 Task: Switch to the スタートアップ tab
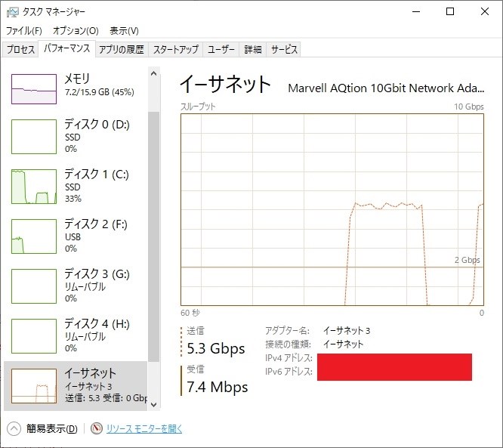(x=176, y=49)
